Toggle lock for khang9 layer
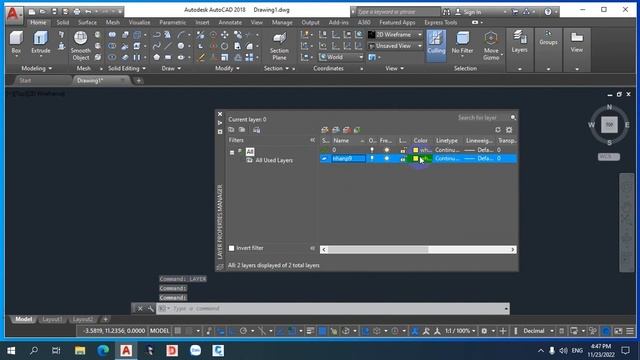Image resolution: width=640 pixels, height=360 pixels. pyautogui.click(x=403, y=158)
